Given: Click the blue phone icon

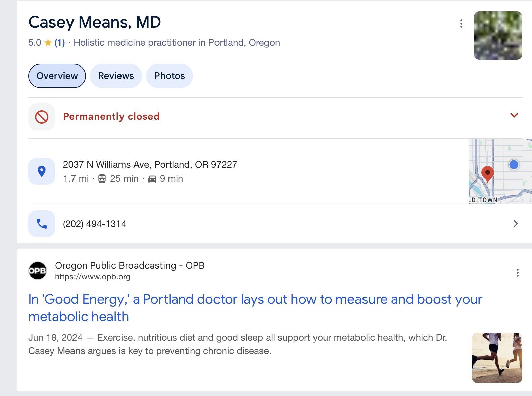Looking at the screenshot, I should click(x=42, y=224).
